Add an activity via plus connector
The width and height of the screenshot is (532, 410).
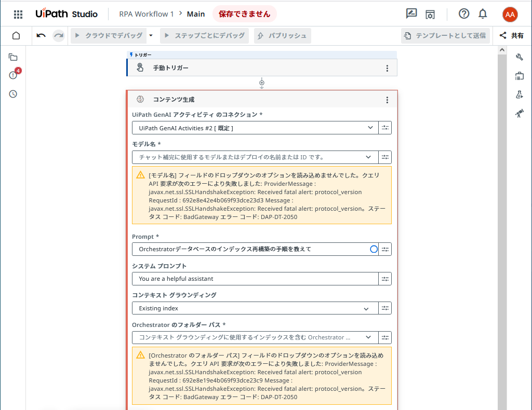pos(262,83)
